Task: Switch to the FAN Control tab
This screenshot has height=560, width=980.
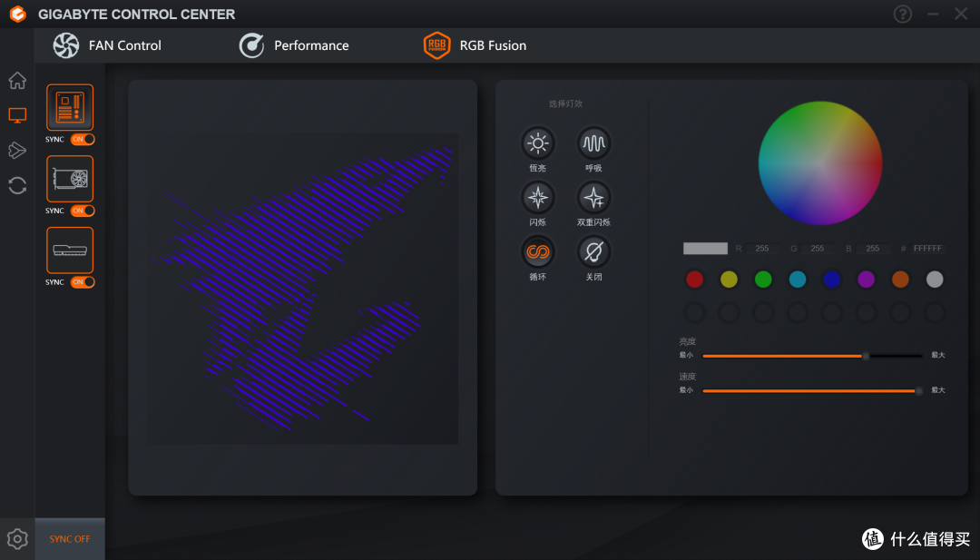Action: click(x=107, y=45)
